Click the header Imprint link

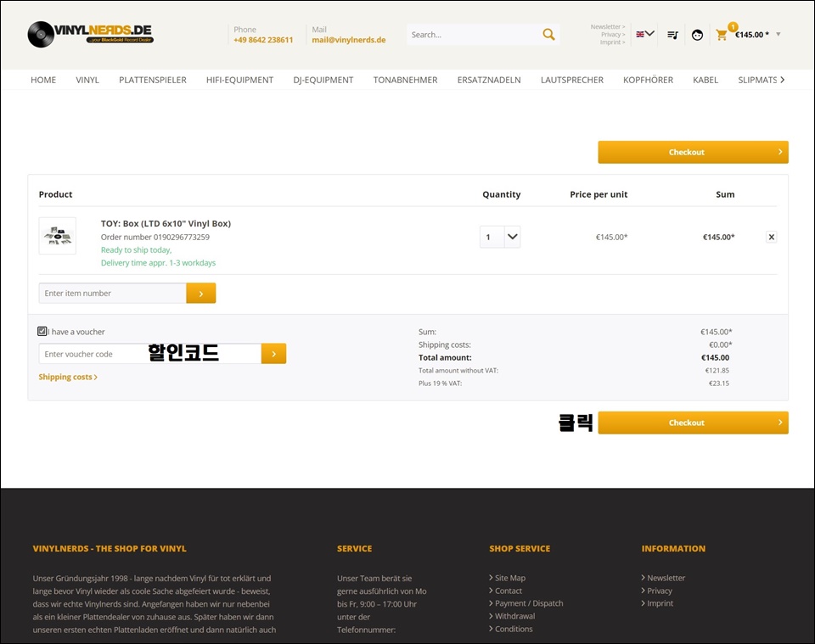(613, 42)
